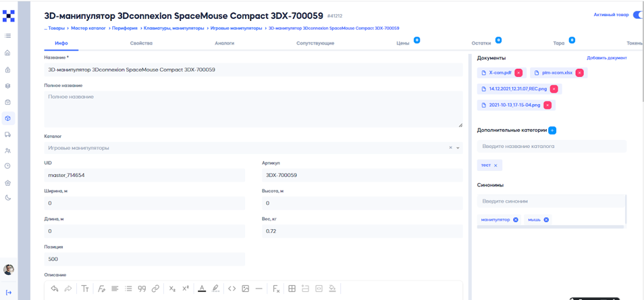Apply blockquote formatting icon
The width and height of the screenshot is (644, 300).
142,289
